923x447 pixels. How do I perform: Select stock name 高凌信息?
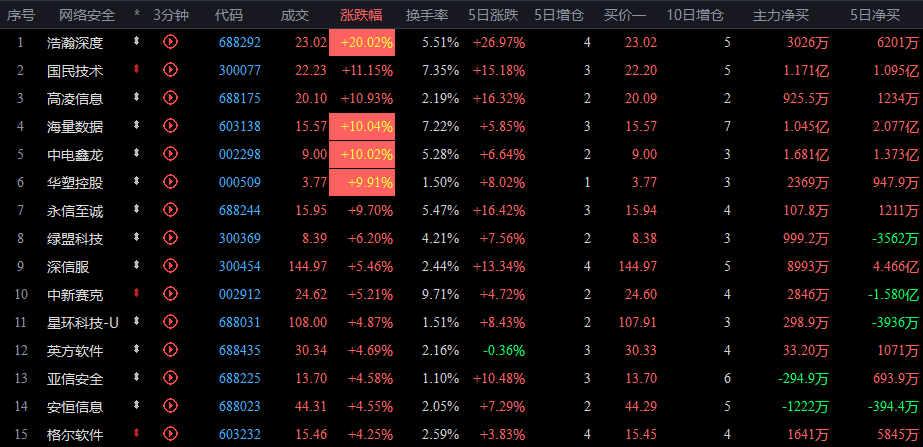pos(75,99)
